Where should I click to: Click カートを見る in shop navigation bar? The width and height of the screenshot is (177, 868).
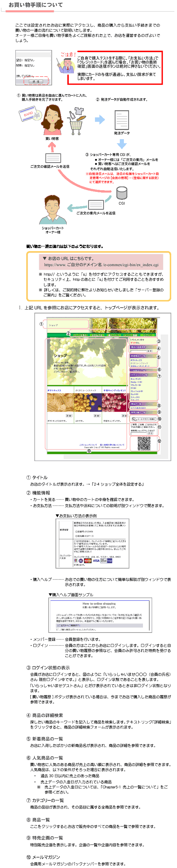click(80, 335)
